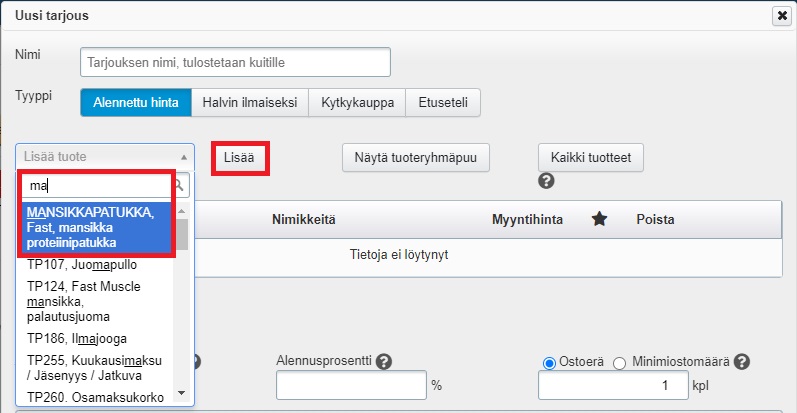797x413 pixels.
Task: Open Näytä tuoteryhmäpuu
Action: [416, 157]
